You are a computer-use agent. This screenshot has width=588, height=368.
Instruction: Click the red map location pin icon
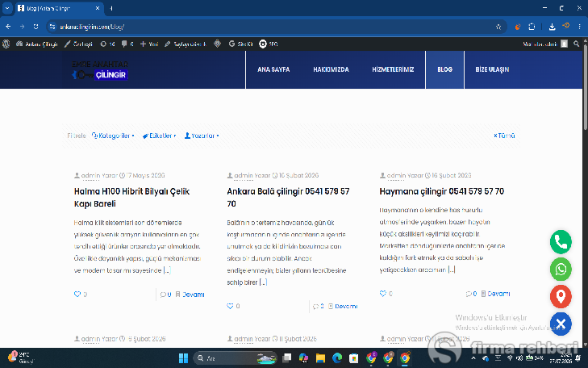pyautogui.click(x=561, y=296)
